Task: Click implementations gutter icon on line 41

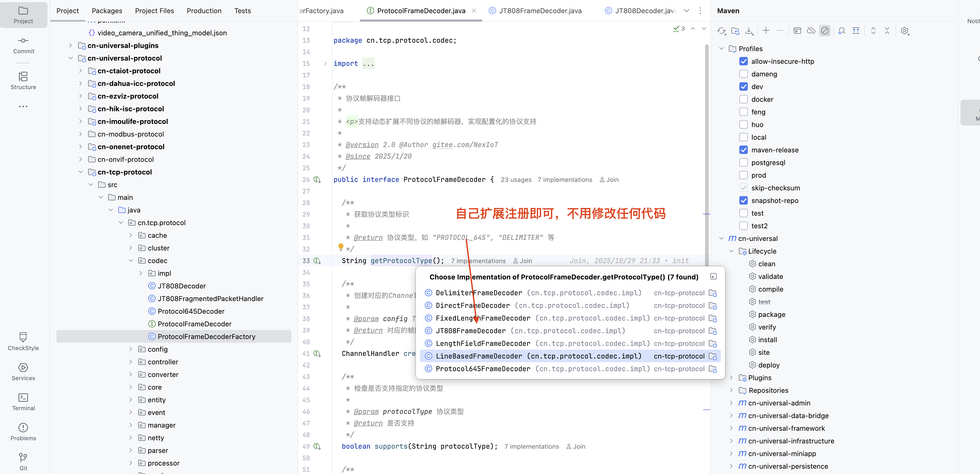Action: pyautogui.click(x=317, y=354)
